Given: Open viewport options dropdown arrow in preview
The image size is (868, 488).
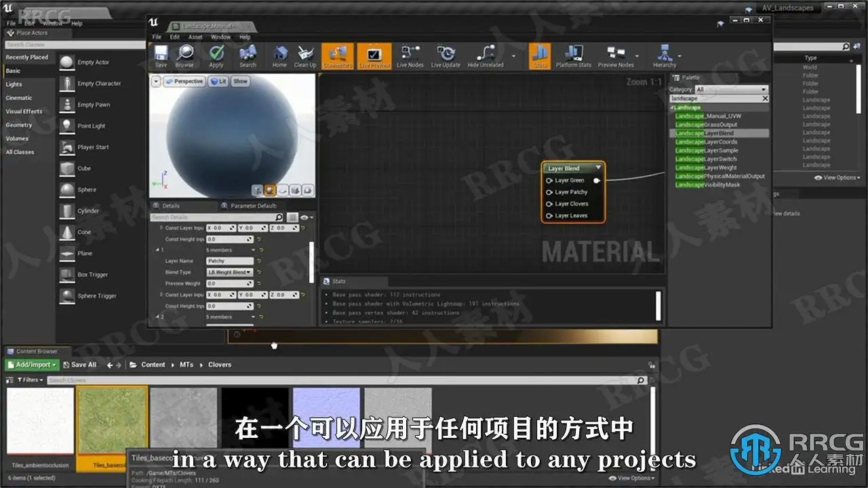Looking at the screenshot, I should pyautogui.click(x=156, y=81).
